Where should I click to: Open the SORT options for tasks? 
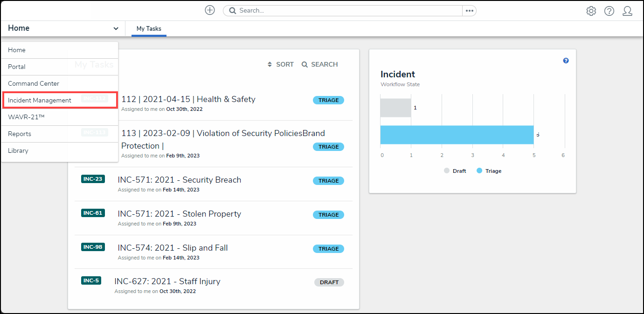click(281, 64)
